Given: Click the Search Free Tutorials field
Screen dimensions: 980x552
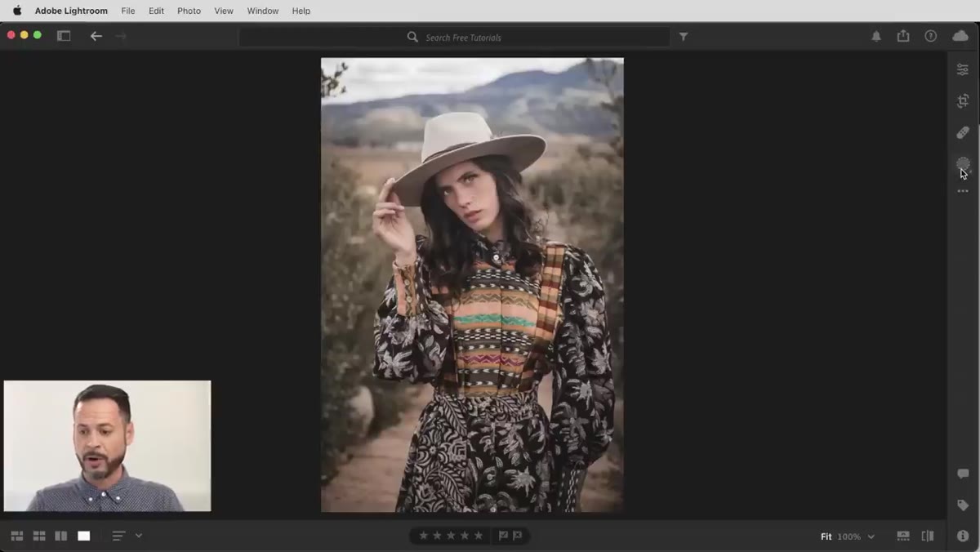Looking at the screenshot, I should [x=454, y=37].
